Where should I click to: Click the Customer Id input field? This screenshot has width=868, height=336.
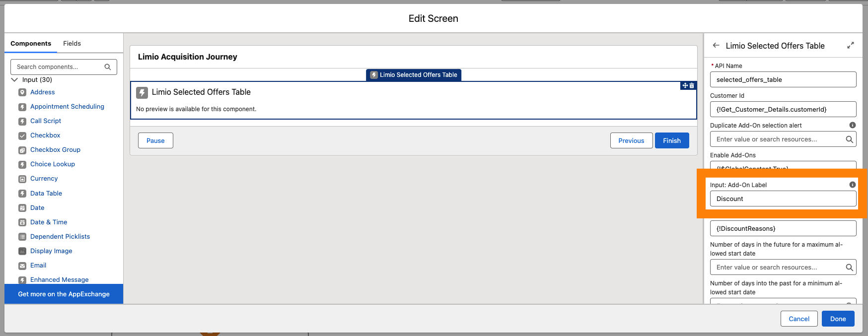783,109
